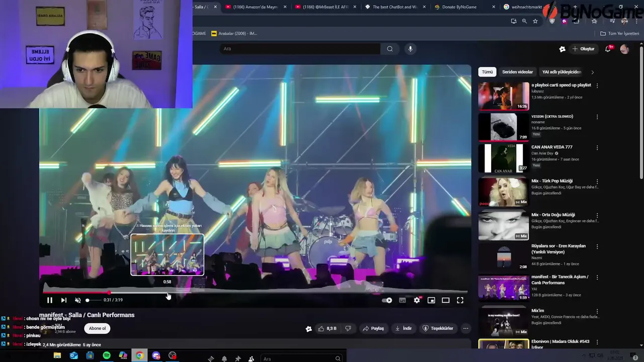Bookmark this page with the star icon
The image size is (644, 362).
pyautogui.click(x=535, y=21)
